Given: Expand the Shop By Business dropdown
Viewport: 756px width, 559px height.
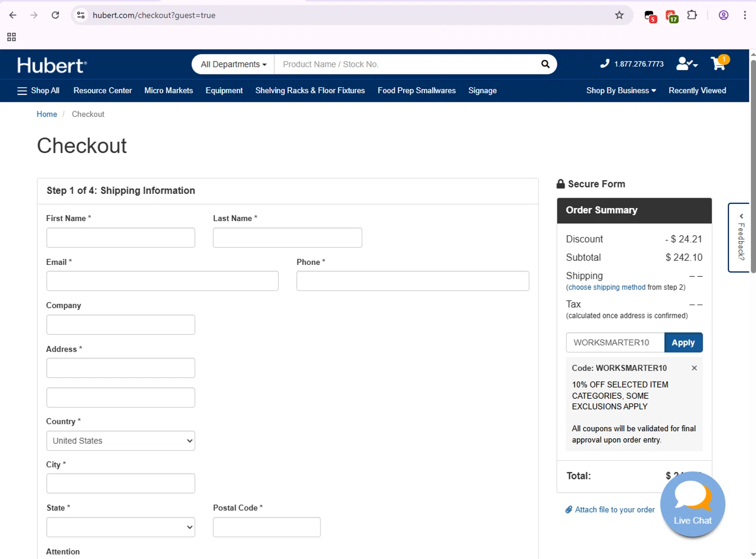Looking at the screenshot, I should 621,91.
